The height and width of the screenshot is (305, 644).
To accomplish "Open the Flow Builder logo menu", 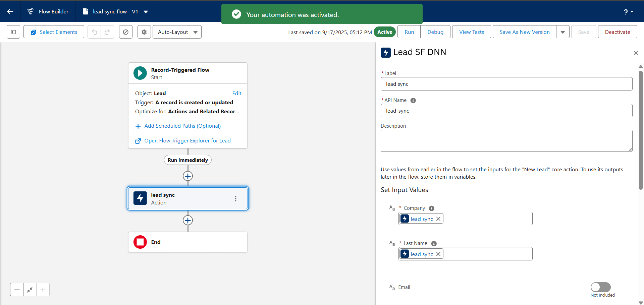I will point(31,11).
